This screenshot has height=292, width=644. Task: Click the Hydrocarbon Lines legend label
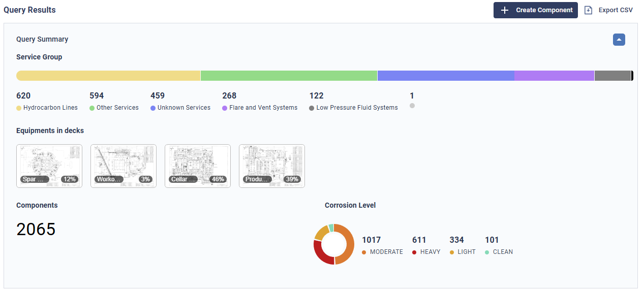pyautogui.click(x=50, y=108)
